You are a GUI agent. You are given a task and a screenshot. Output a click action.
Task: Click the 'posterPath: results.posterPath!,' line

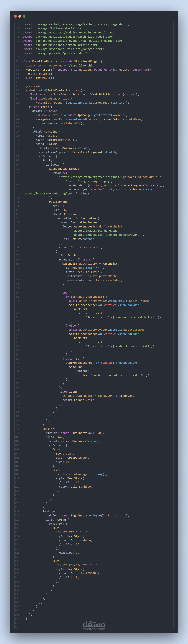(x=92, y=276)
